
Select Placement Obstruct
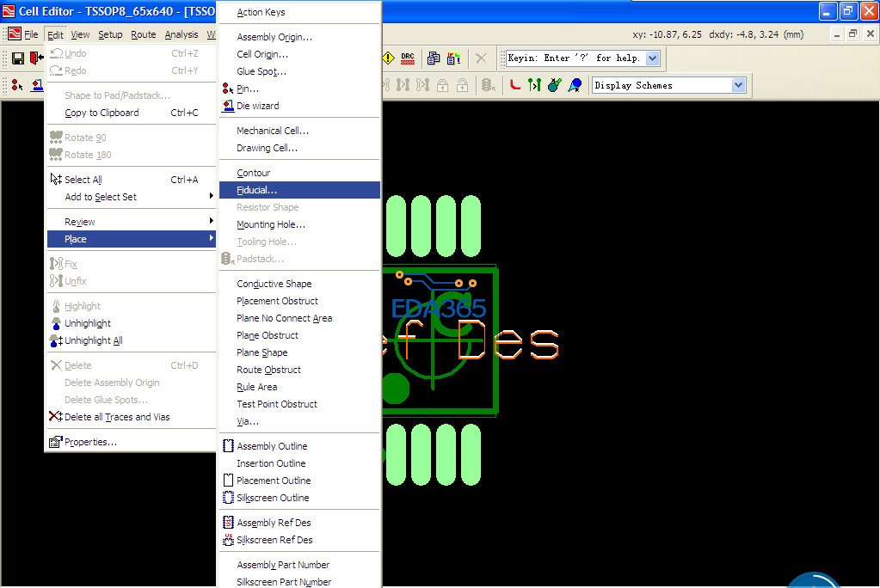click(x=299, y=301)
